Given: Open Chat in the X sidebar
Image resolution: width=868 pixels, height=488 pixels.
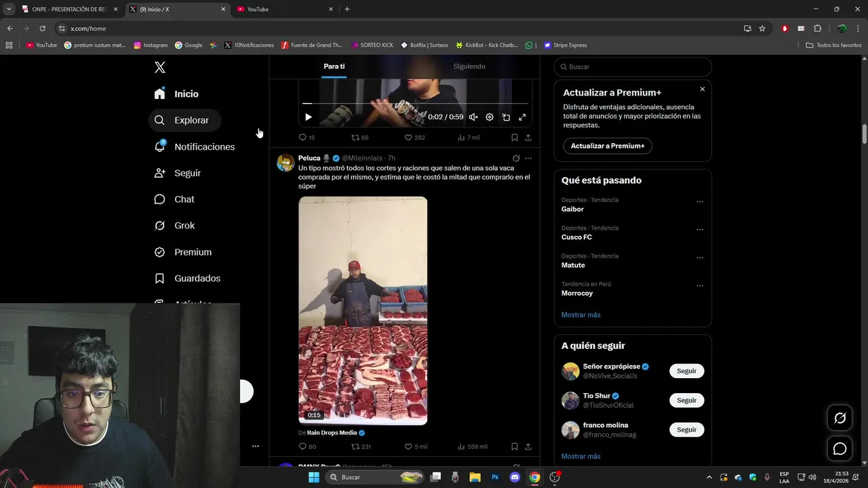Looking at the screenshot, I should coord(175,199).
